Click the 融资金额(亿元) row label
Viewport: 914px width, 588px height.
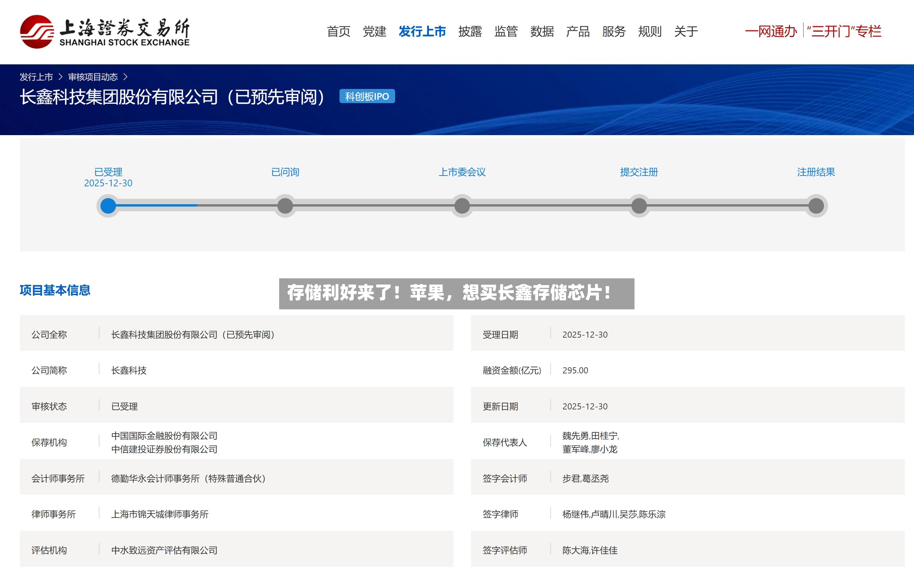point(512,370)
